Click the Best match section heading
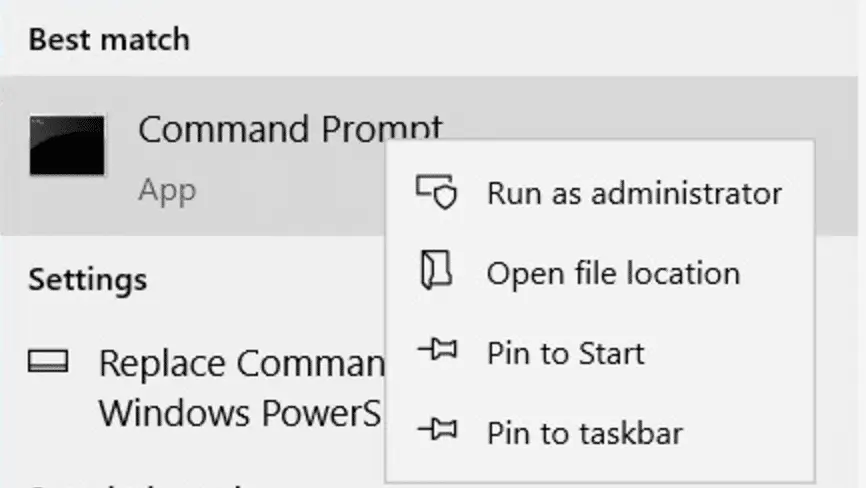Image resolution: width=866 pixels, height=488 pixels. pos(109,40)
